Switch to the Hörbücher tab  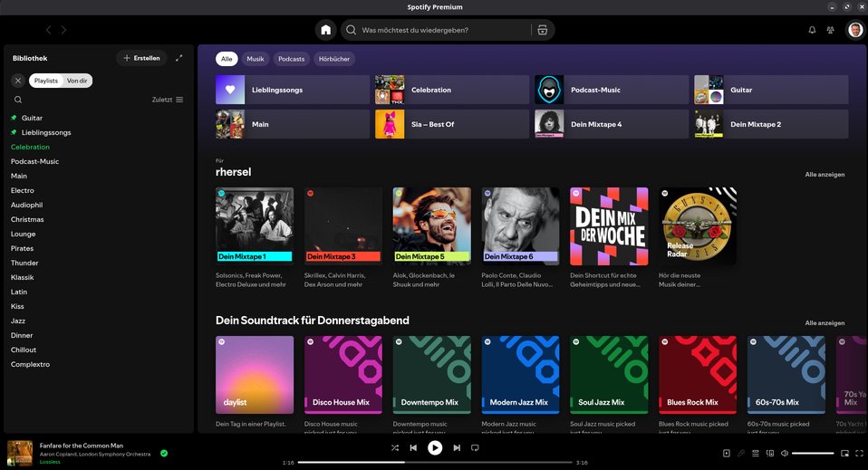(333, 59)
